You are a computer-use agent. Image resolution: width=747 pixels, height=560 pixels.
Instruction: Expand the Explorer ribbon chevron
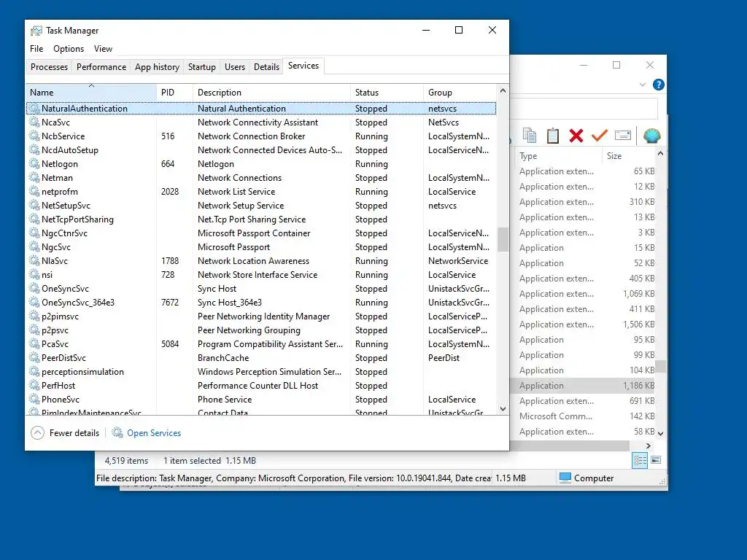tap(643, 85)
